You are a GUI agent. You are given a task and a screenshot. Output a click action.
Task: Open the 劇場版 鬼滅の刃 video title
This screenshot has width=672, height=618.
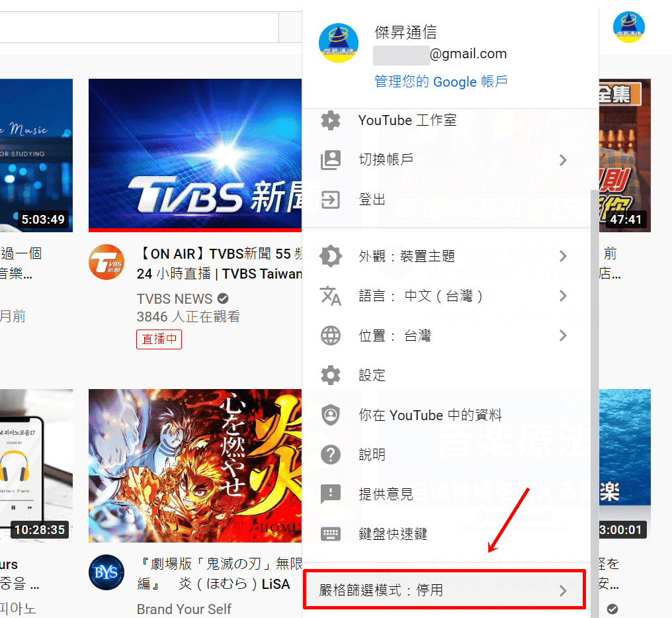pos(219,574)
